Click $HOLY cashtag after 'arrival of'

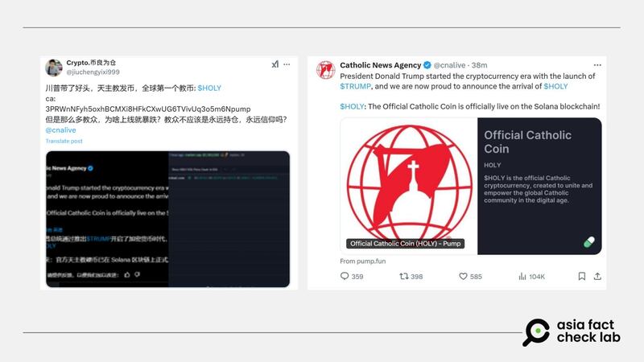click(x=555, y=86)
